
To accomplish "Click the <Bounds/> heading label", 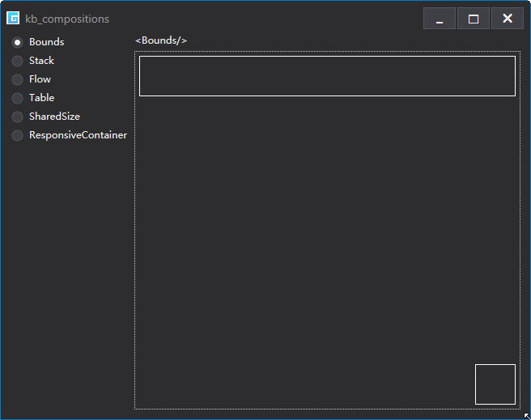I will (161, 40).
